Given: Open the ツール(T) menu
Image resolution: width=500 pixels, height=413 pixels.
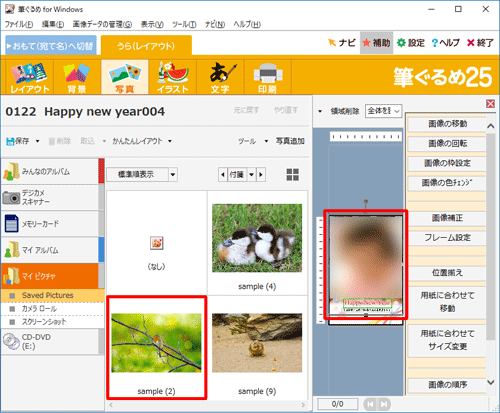Looking at the screenshot, I should [x=184, y=24].
